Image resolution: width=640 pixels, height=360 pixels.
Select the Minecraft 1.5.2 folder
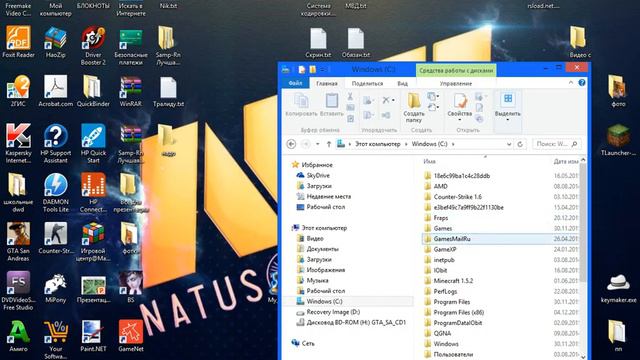coord(448,281)
